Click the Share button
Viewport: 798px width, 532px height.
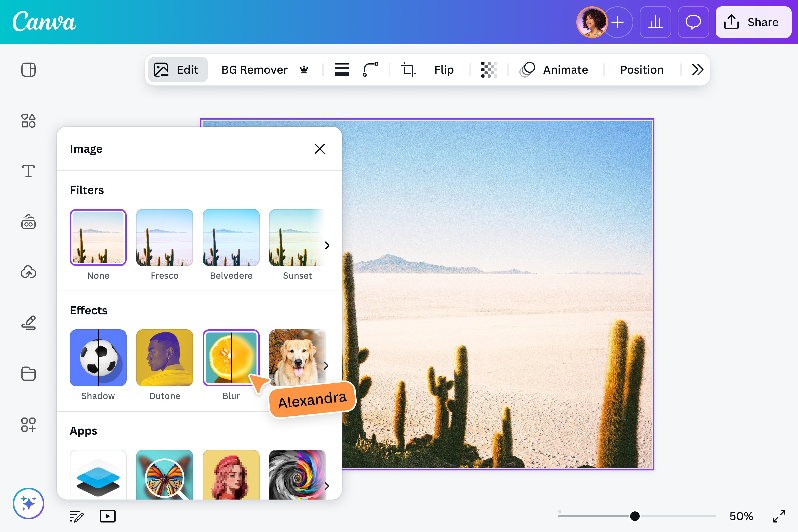(x=753, y=22)
